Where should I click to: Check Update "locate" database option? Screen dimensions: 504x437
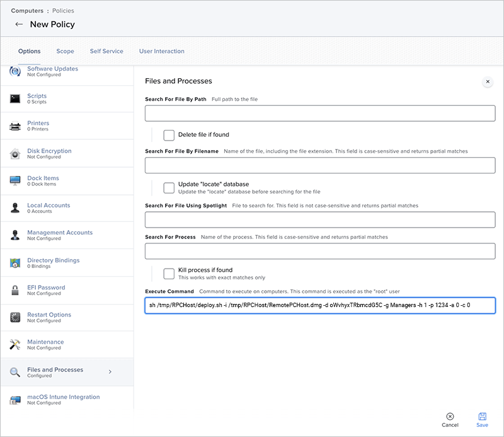point(169,187)
